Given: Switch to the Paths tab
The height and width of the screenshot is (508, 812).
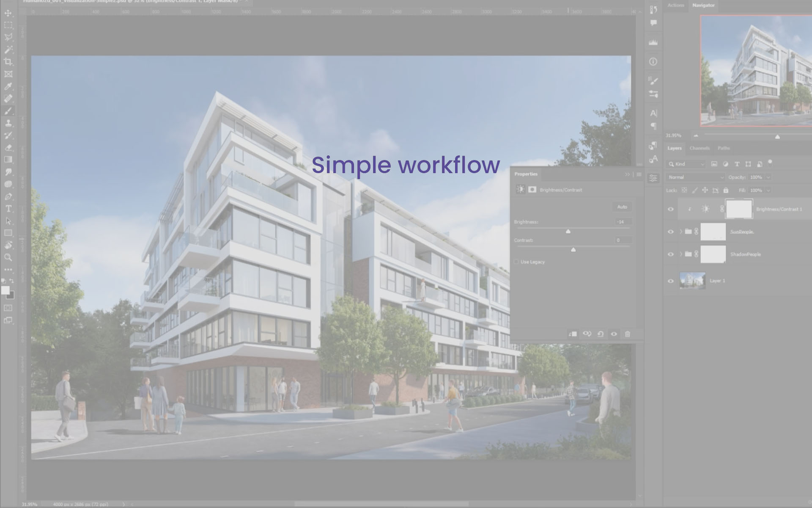Looking at the screenshot, I should [724, 148].
